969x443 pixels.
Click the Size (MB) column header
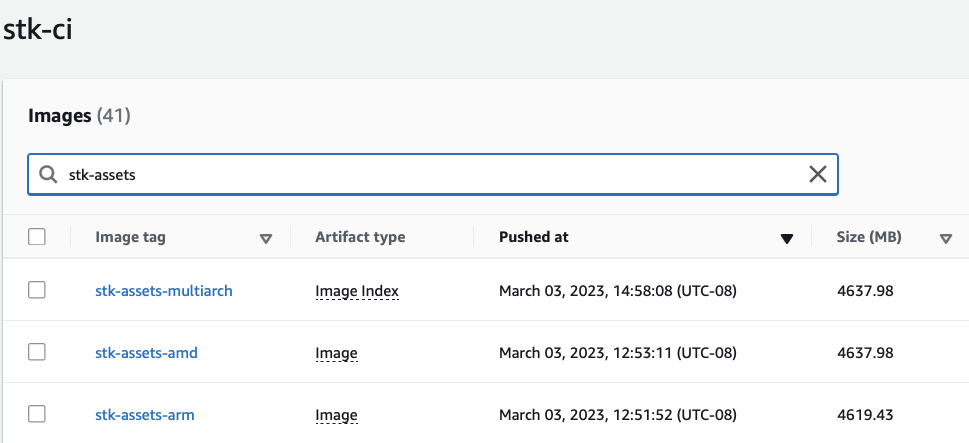(x=869, y=237)
